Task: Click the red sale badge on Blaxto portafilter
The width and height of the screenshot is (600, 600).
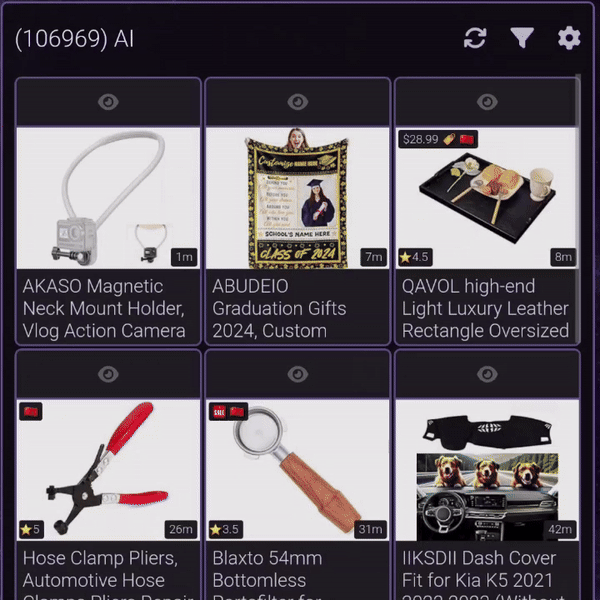Action: tap(219, 412)
